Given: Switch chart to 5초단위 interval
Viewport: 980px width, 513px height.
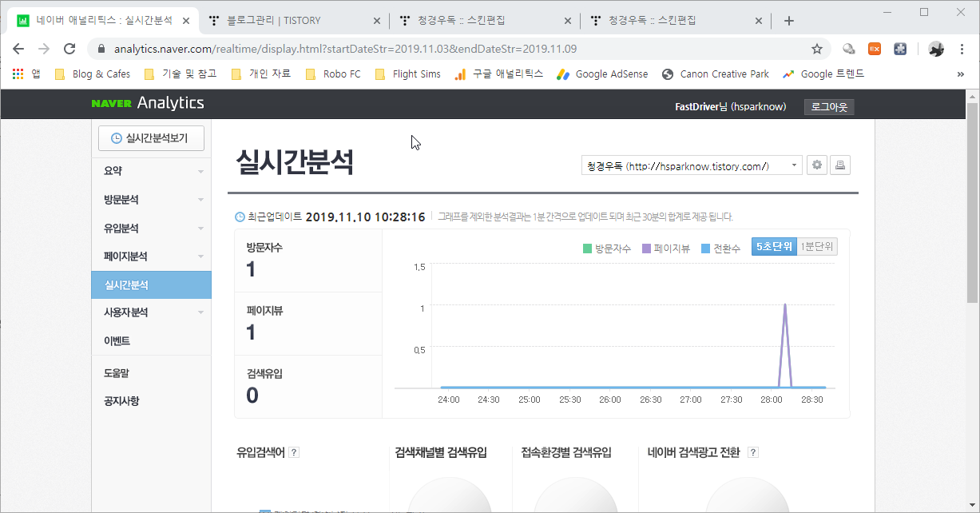Looking at the screenshot, I should click(x=774, y=247).
